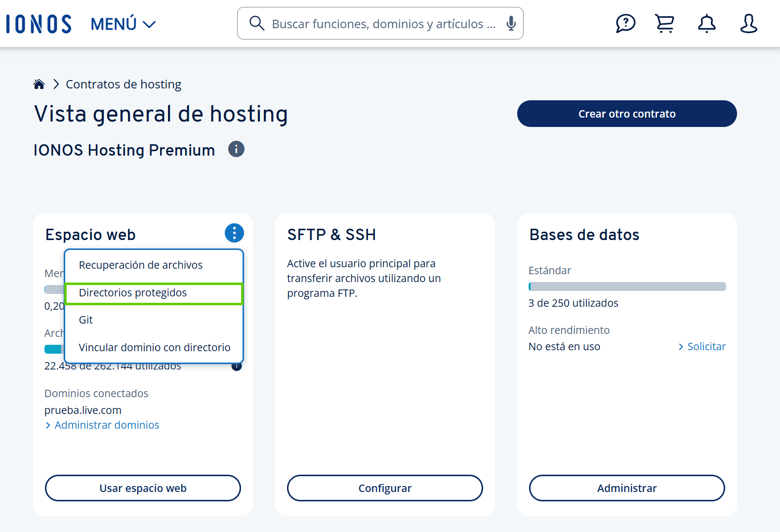780x532 pixels.
Task: Open the shopping cart icon
Action: pyautogui.click(x=665, y=23)
